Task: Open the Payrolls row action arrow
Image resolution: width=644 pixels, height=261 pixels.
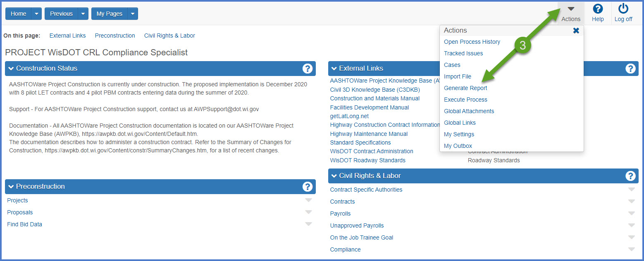Action: 631,214
